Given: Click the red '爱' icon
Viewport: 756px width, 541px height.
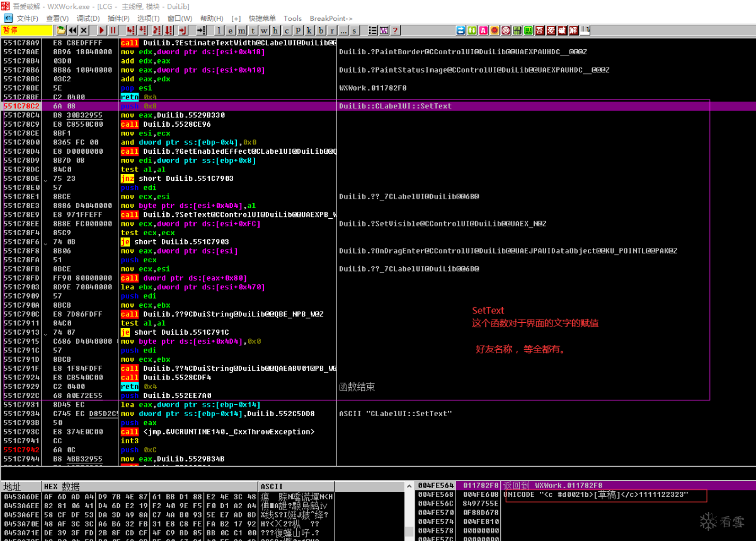Looking at the screenshot, I should [551, 30].
